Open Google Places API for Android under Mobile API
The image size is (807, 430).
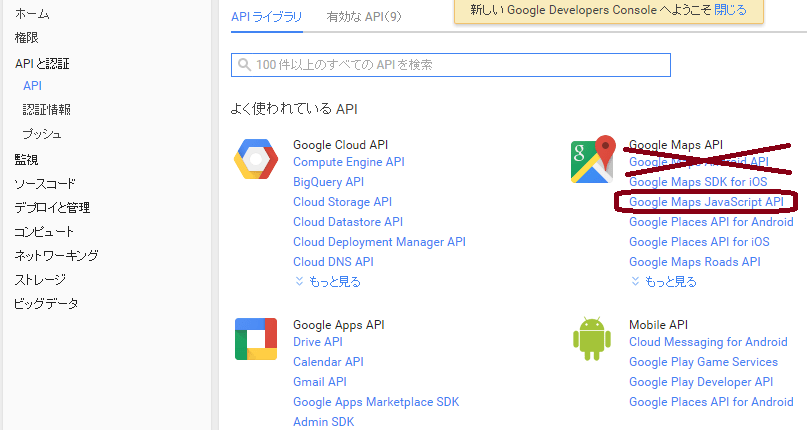pos(711,402)
